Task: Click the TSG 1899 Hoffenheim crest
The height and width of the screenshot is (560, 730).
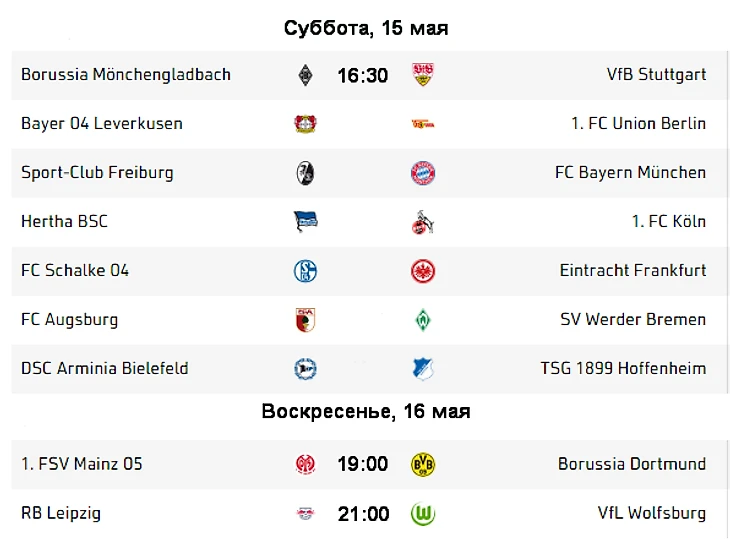Action: 423,369
